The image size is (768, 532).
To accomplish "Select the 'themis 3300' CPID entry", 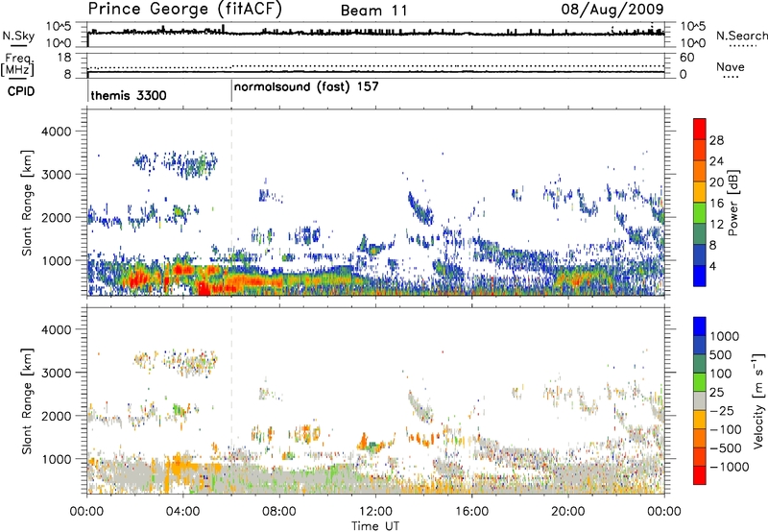I will 129,95.
